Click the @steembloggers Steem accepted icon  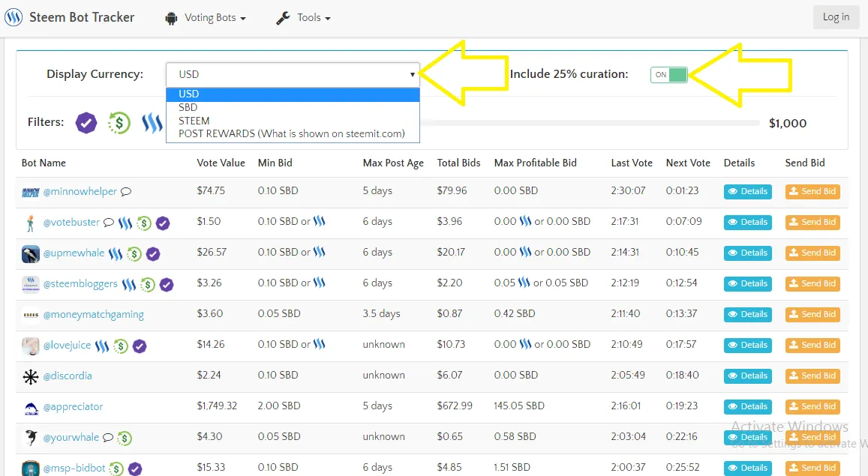point(129,285)
